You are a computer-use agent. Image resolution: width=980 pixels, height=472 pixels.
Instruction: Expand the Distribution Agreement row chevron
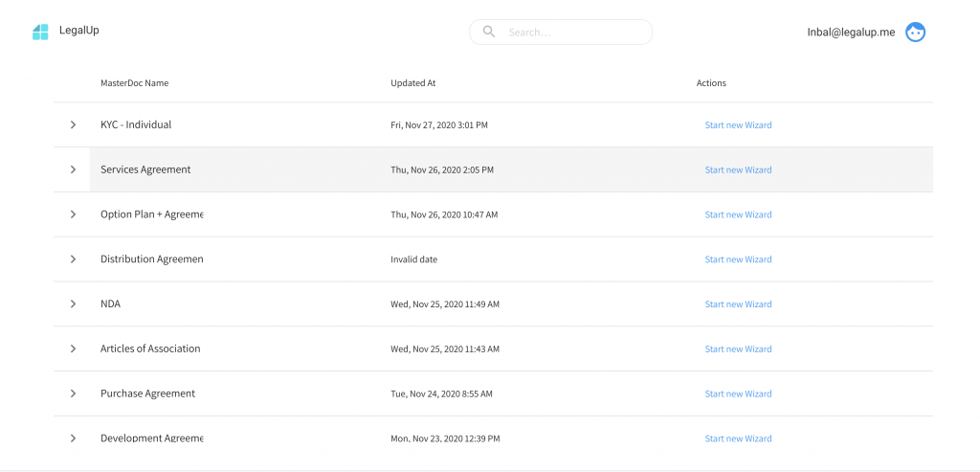73,258
